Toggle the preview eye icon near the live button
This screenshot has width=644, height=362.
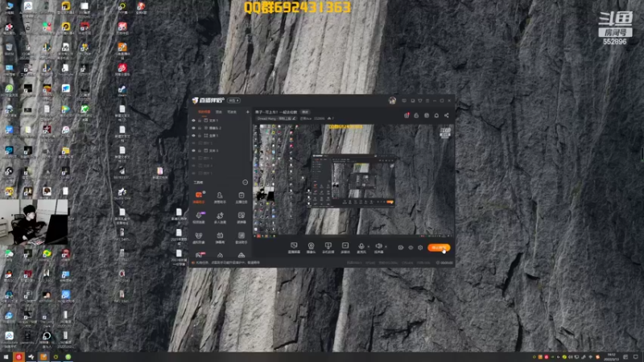coord(411,248)
